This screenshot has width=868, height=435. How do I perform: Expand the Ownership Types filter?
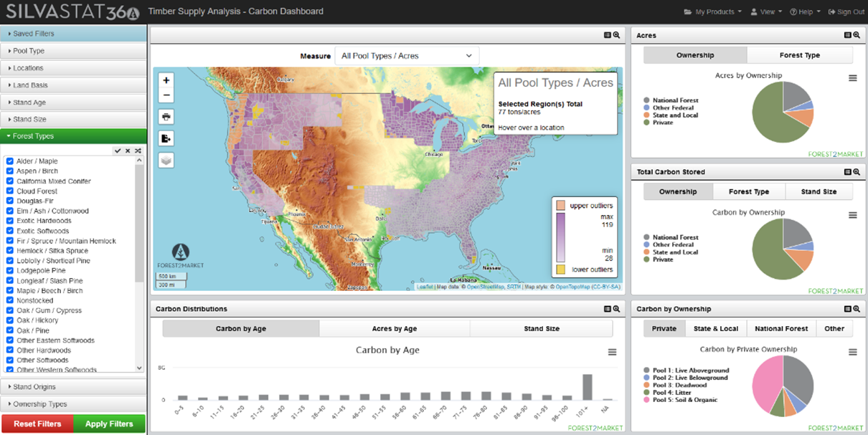click(x=73, y=404)
